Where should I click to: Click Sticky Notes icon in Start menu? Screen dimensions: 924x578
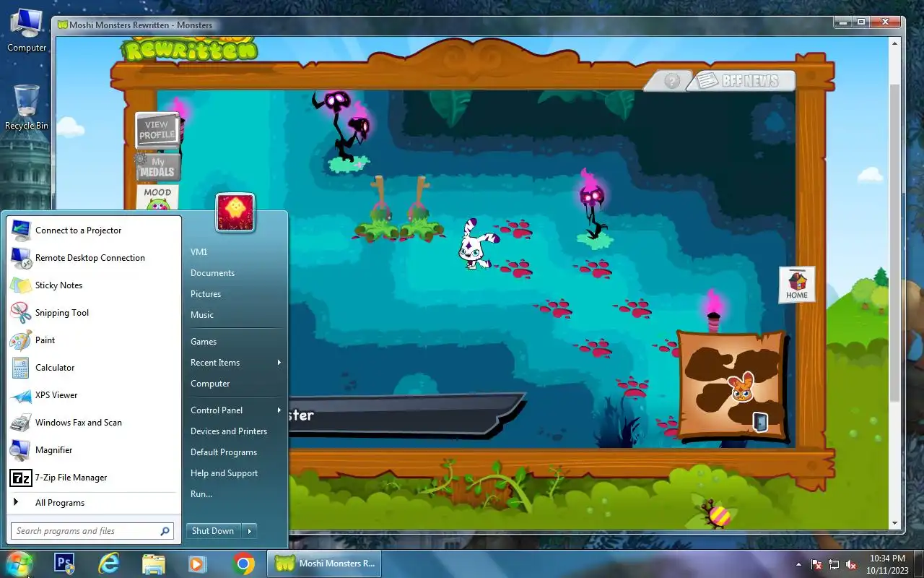(x=21, y=285)
